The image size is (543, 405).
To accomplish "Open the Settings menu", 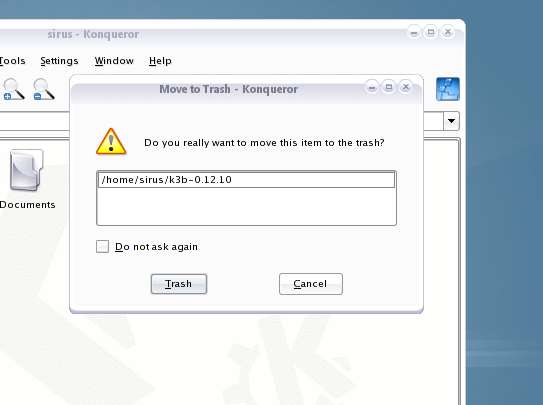I will click(59, 61).
